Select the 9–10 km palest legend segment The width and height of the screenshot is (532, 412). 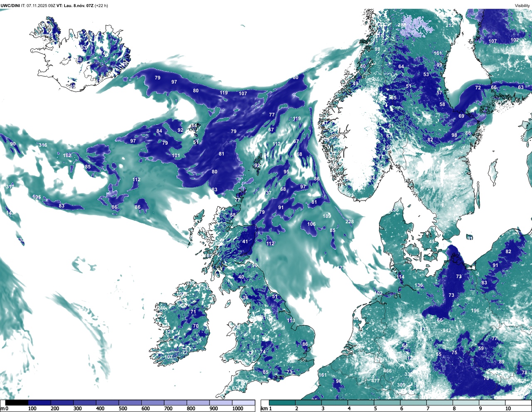[x=493, y=402]
